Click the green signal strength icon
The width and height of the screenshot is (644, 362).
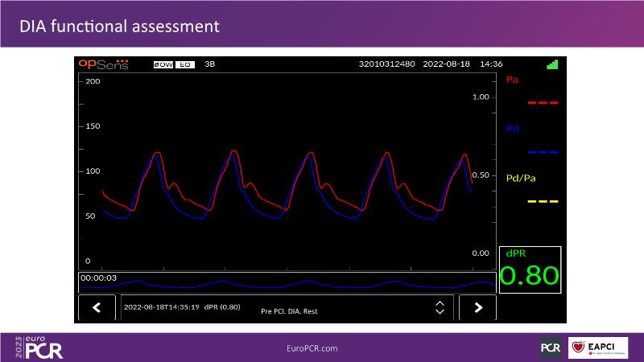551,64
